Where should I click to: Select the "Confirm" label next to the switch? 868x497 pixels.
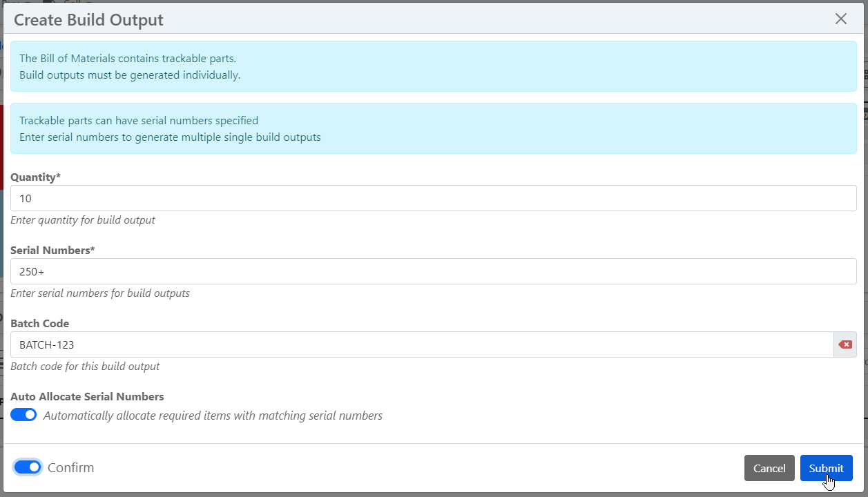(x=70, y=467)
